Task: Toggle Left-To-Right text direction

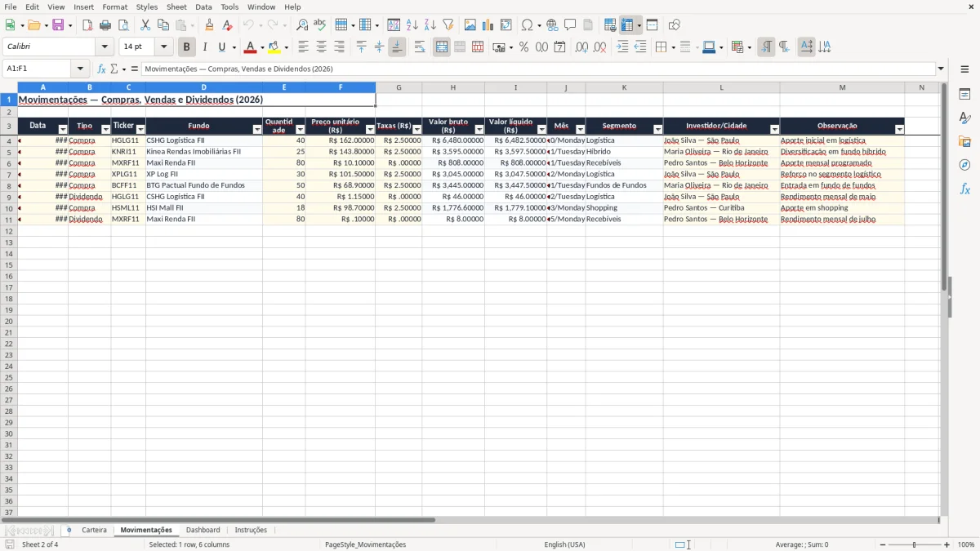Action: click(x=766, y=47)
